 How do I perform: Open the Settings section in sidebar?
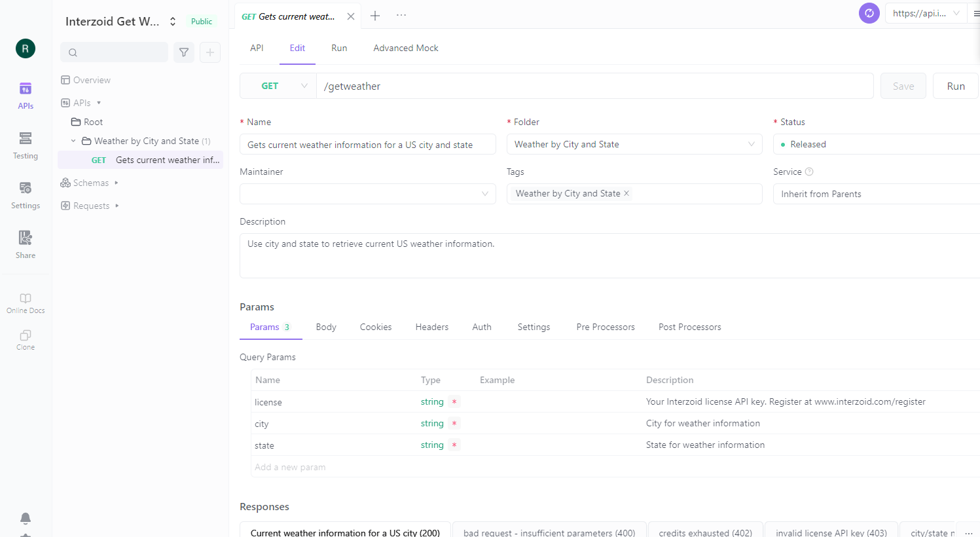tap(26, 195)
